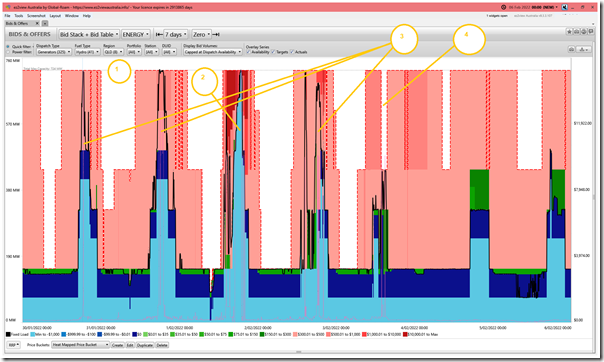Click the $150.01 to $300 legend swatch
The image size is (604, 362).
click(x=262, y=334)
